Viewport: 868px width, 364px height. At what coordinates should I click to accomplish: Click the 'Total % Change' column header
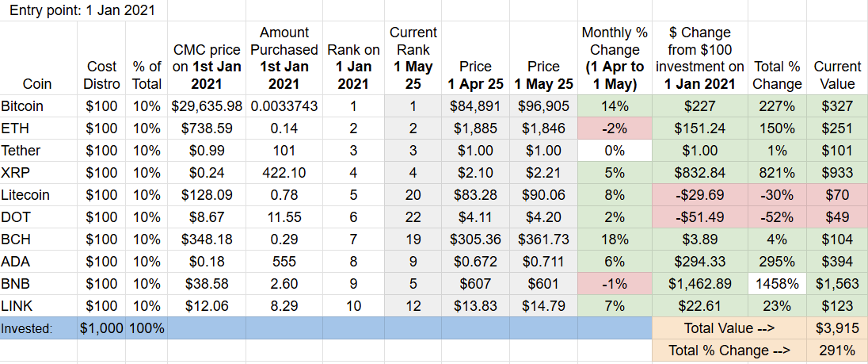778,58
